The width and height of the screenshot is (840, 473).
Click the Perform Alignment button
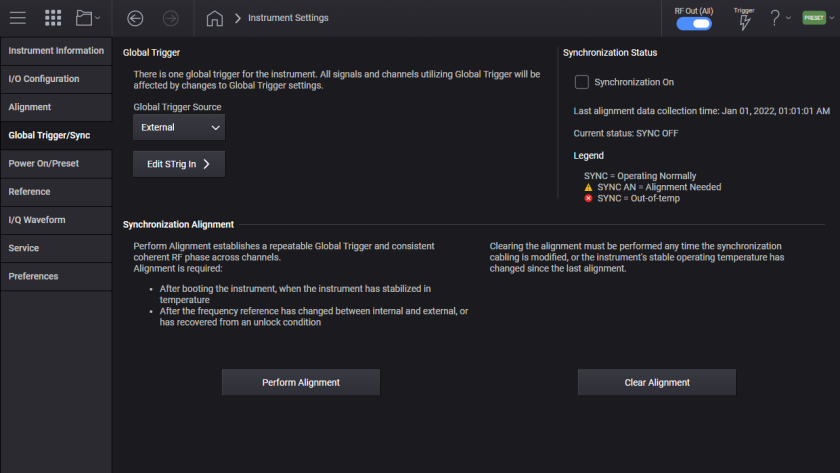(x=301, y=383)
